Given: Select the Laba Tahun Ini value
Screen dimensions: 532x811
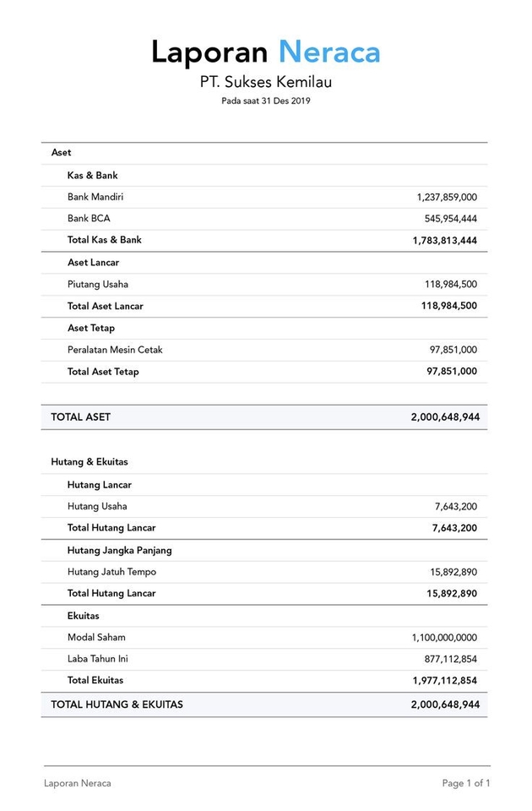Looking at the screenshot, I should point(450,659).
